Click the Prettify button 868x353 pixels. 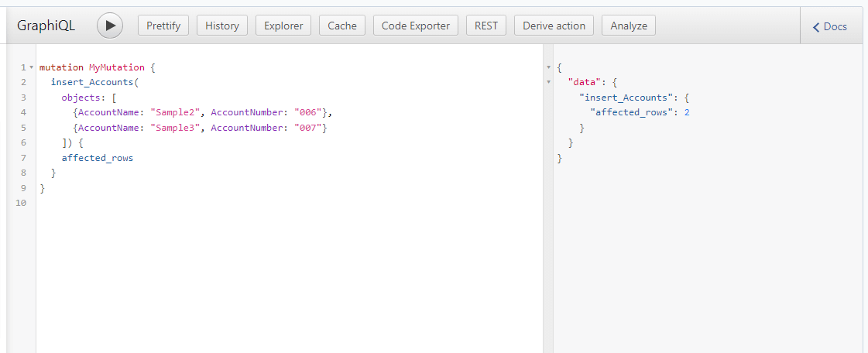(x=163, y=26)
